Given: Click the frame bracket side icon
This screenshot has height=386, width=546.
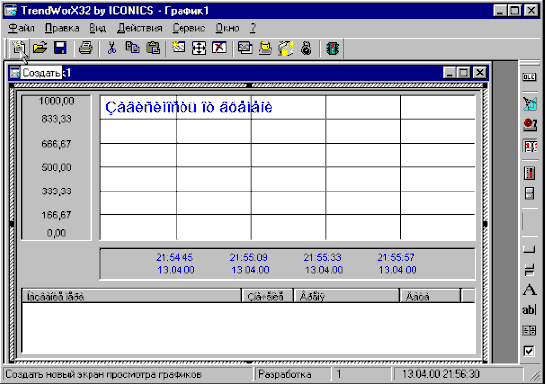Looking at the screenshot, I should [529, 249].
